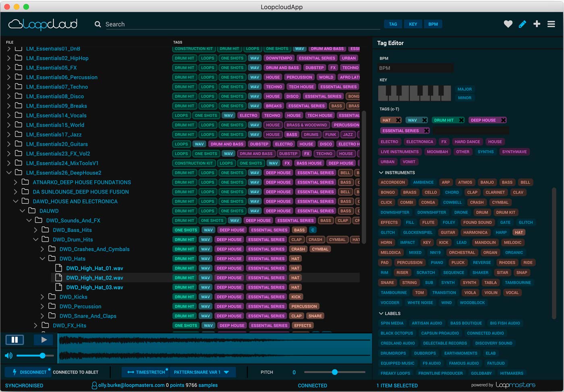Remove the HAT tag from file
This screenshot has width=564, height=392.
tap(398, 120)
